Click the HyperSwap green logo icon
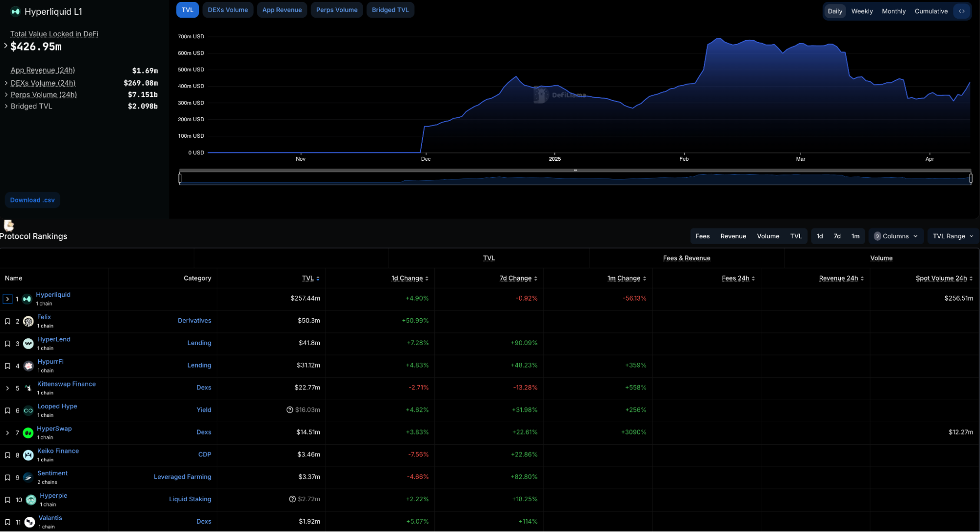Image resolution: width=980 pixels, height=532 pixels. pos(28,433)
